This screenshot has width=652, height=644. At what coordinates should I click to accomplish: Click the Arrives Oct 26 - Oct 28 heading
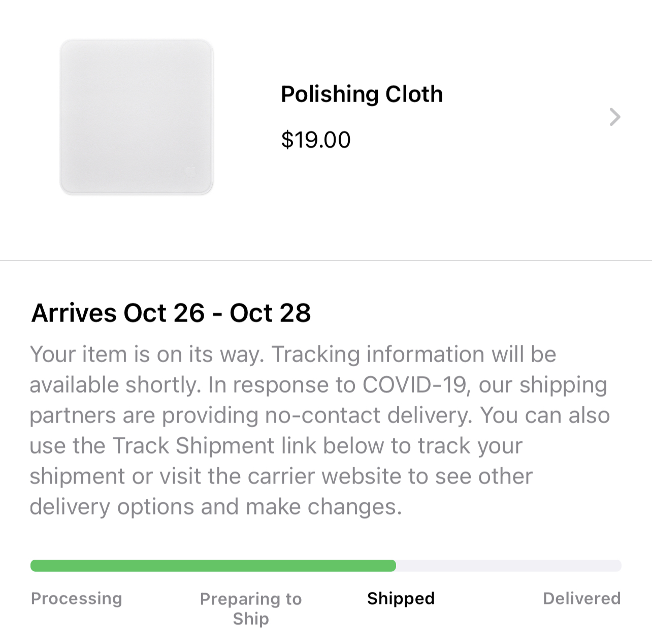coord(171,313)
